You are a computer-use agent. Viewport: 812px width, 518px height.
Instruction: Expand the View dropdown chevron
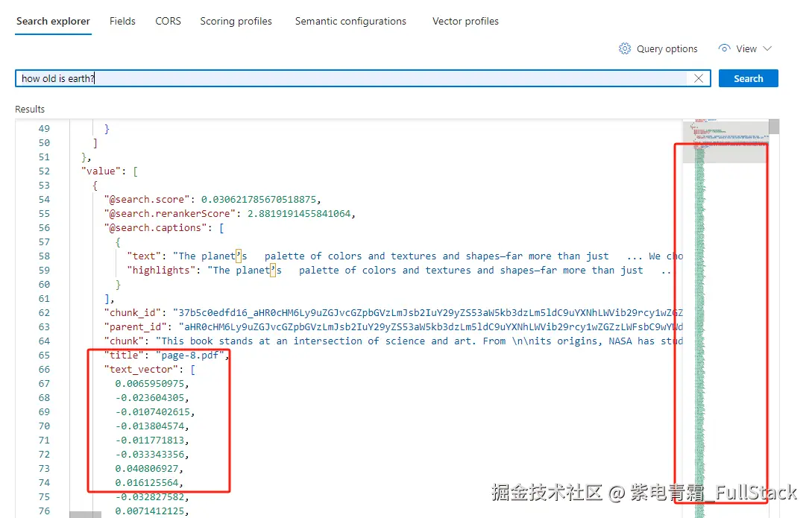coord(767,48)
